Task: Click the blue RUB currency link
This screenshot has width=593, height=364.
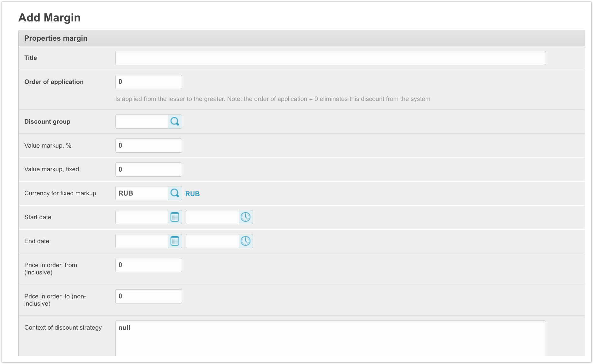Action: [192, 194]
